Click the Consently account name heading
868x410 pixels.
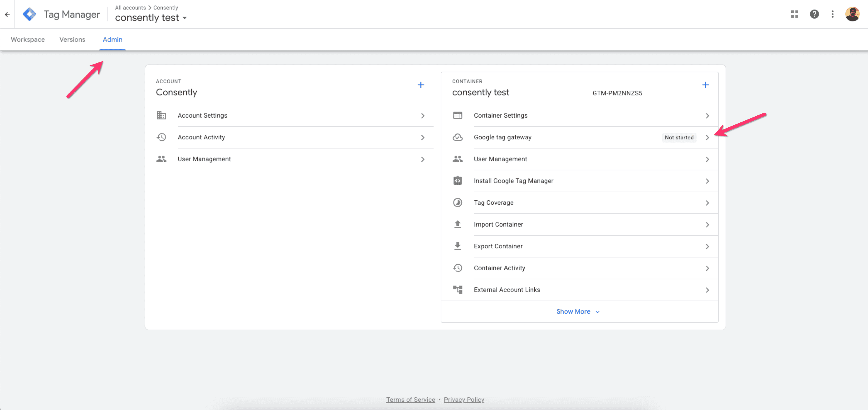pos(176,92)
